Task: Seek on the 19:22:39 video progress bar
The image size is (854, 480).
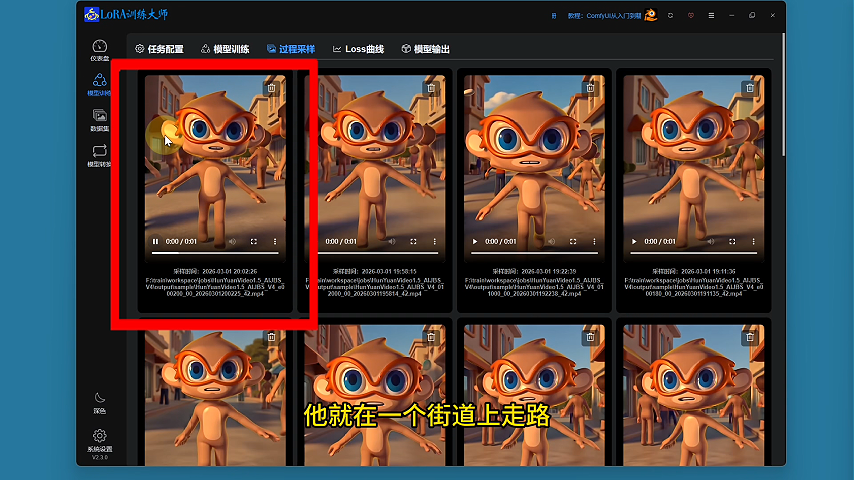Action: 534,253
